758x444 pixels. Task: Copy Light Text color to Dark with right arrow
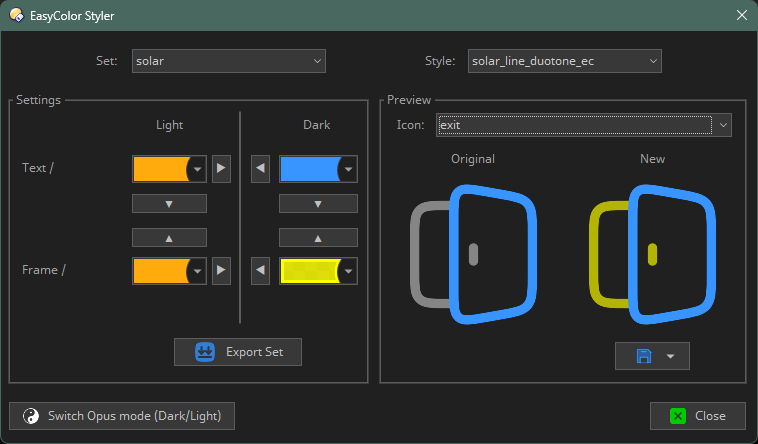pyautogui.click(x=221, y=168)
